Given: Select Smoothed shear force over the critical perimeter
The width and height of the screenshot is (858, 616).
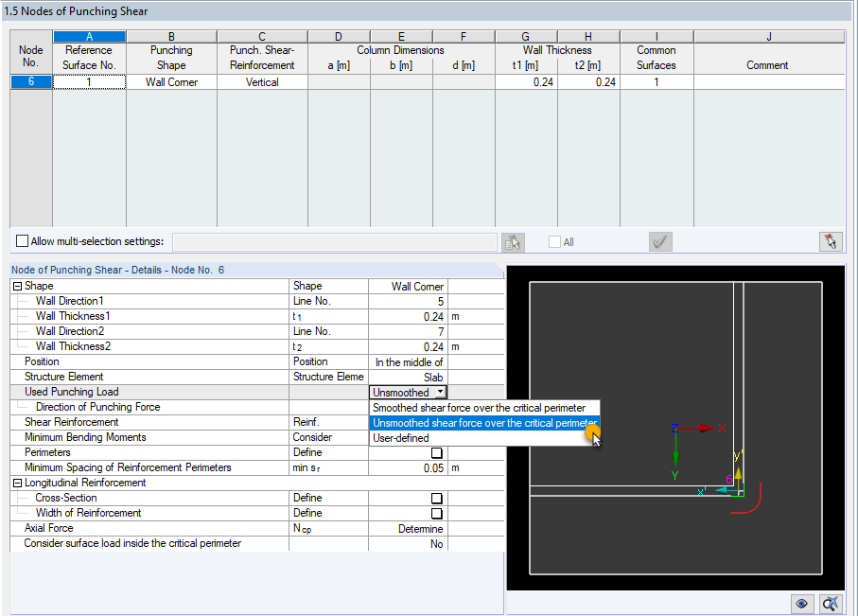Looking at the screenshot, I should click(484, 408).
